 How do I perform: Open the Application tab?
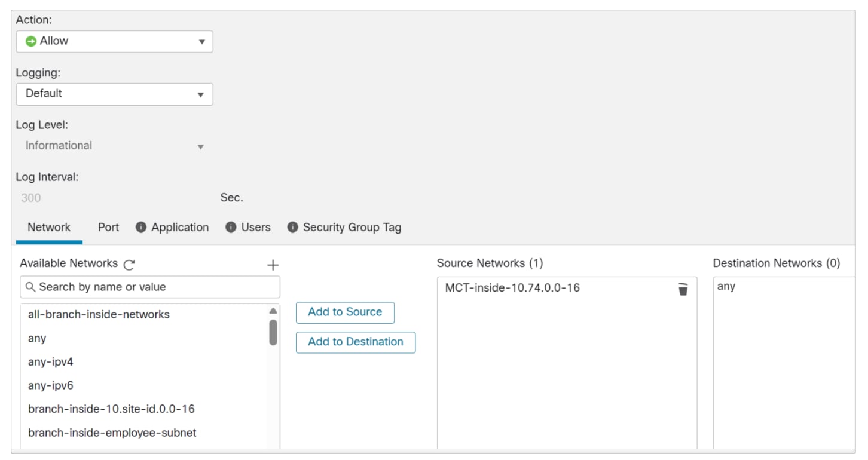point(180,228)
